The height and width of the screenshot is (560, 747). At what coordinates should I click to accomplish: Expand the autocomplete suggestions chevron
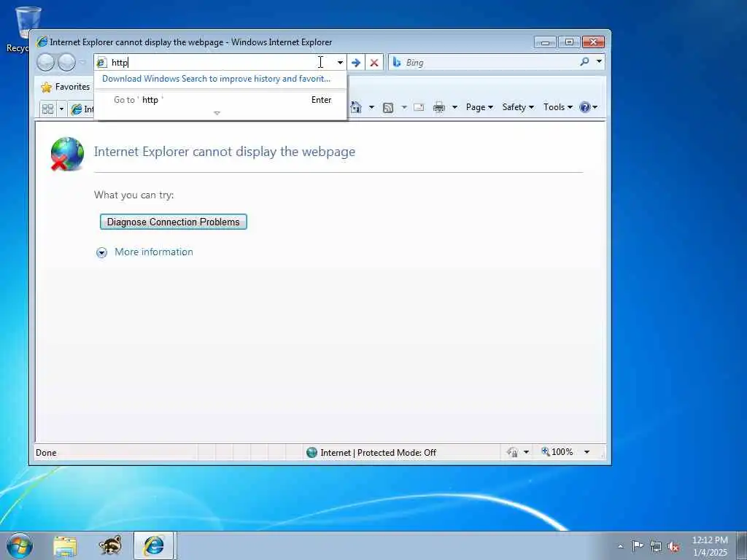tap(217, 113)
